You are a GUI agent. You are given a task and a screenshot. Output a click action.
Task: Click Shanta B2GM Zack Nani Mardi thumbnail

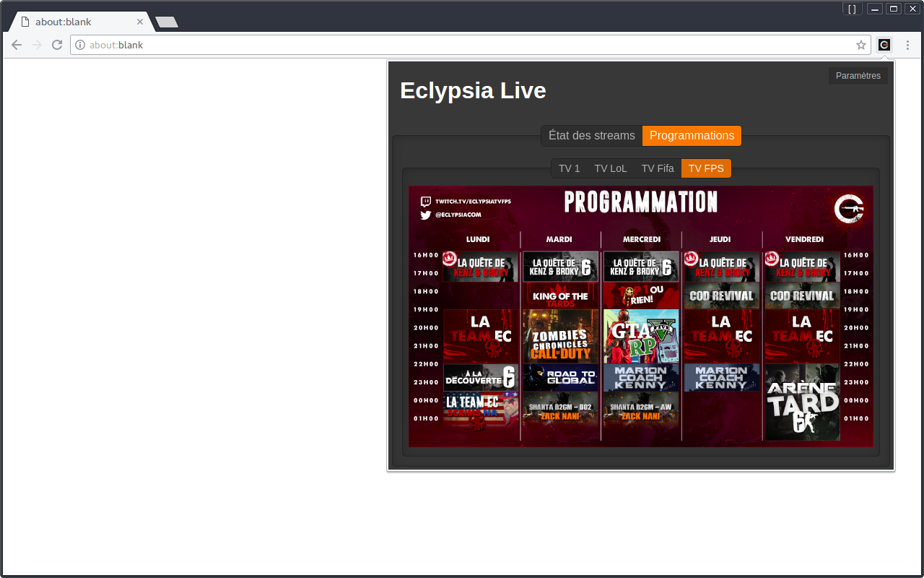pos(560,410)
